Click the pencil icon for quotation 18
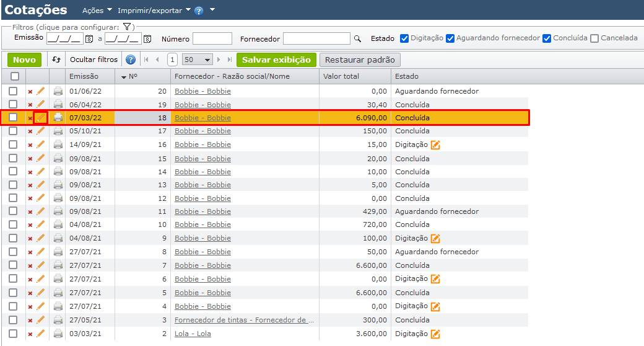This screenshot has width=644, height=346. 40,118
